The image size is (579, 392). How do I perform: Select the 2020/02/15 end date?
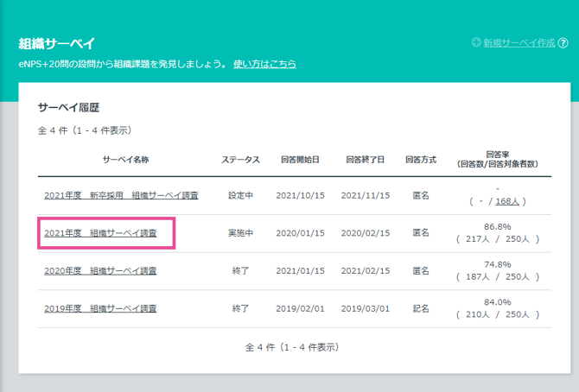[x=366, y=233]
